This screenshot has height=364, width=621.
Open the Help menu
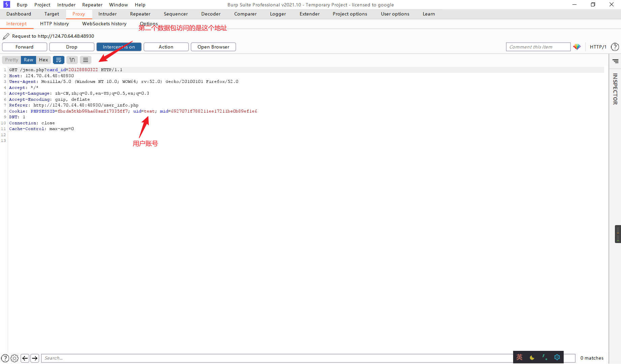click(140, 5)
